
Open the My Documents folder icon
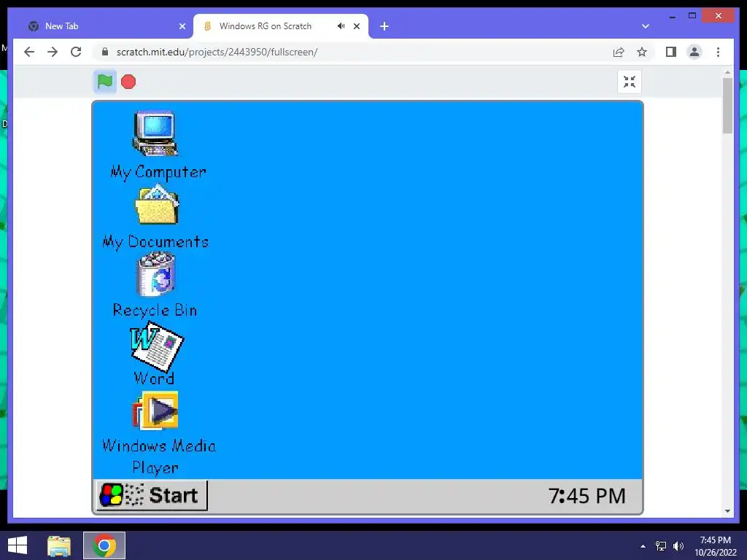pos(157,205)
